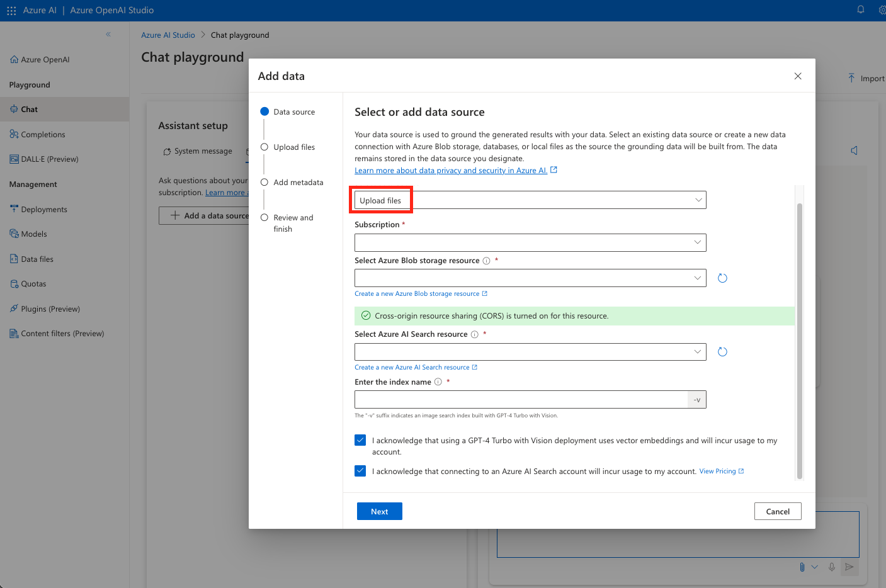This screenshot has width=886, height=588.
Task: Open Chat in the Playground menu
Action: 64,109
